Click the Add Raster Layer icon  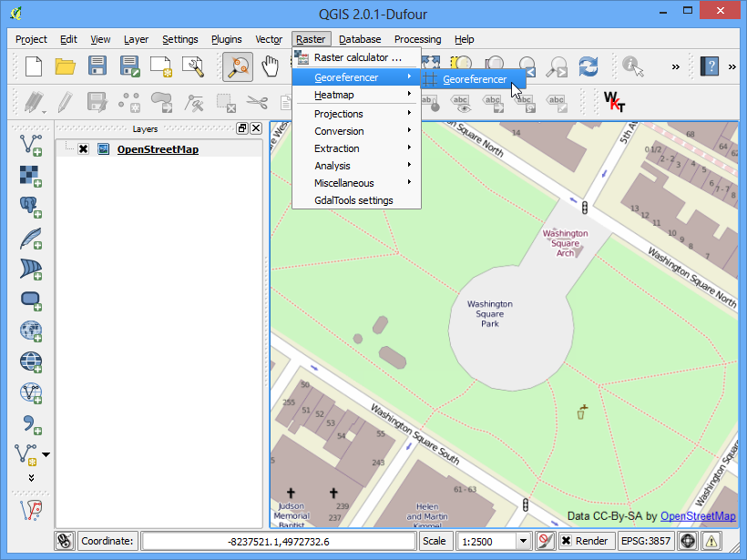tap(30, 176)
